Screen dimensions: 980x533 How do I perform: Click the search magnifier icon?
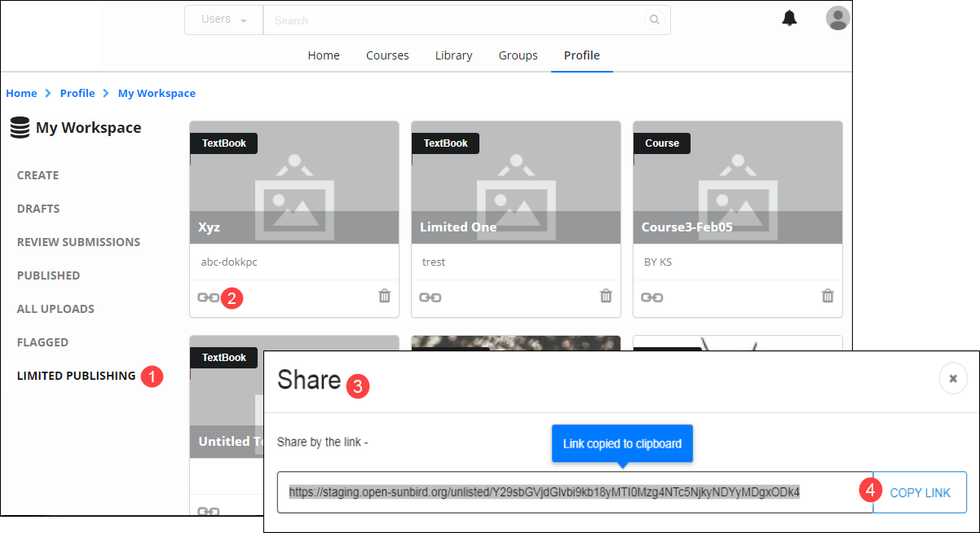click(x=654, y=20)
